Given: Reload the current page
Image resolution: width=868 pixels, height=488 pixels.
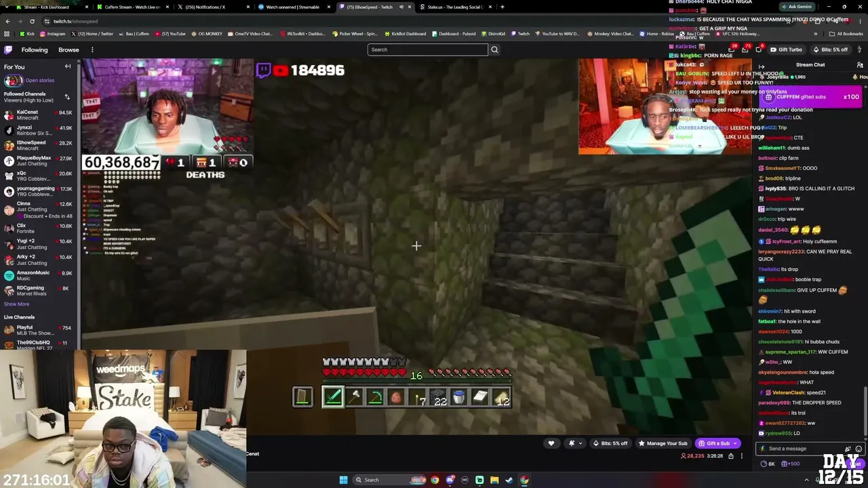Looking at the screenshot, I should [x=33, y=21].
